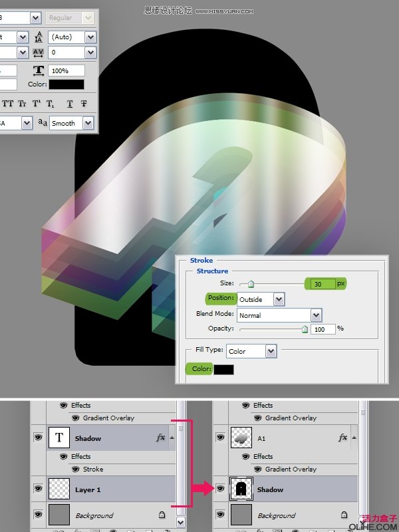Hide Gradient Overlay effect under A1 layer
This screenshot has height=532, width=399.
coord(257,469)
